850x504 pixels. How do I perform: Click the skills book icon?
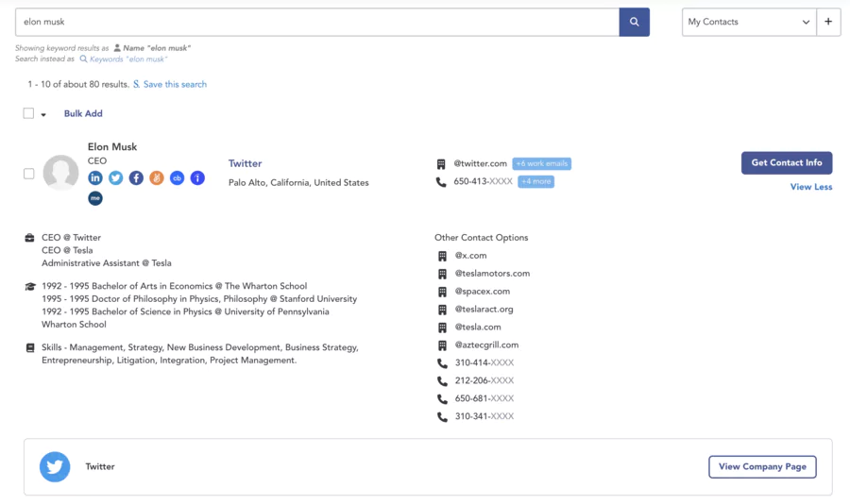(x=30, y=348)
